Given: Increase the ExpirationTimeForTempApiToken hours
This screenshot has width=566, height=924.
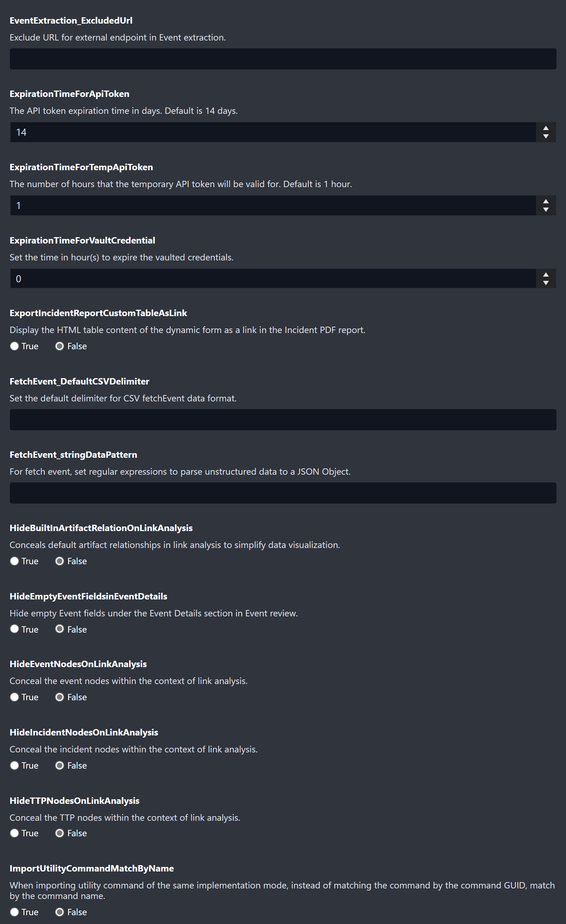Looking at the screenshot, I should (x=546, y=201).
